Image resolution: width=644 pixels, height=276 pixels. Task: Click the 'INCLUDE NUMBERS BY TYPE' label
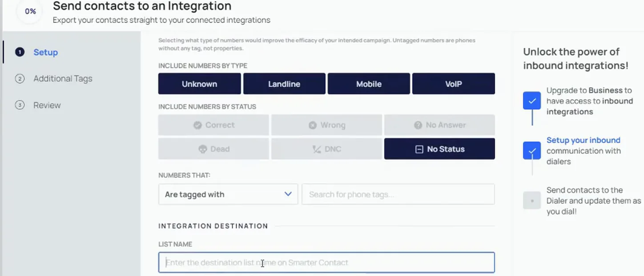pyautogui.click(x=203, y=66)
